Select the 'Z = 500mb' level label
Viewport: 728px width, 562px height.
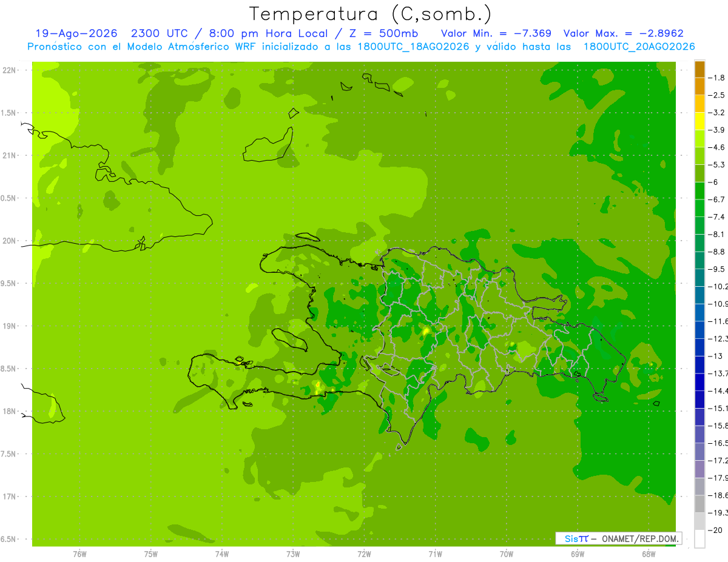[382, 33]
